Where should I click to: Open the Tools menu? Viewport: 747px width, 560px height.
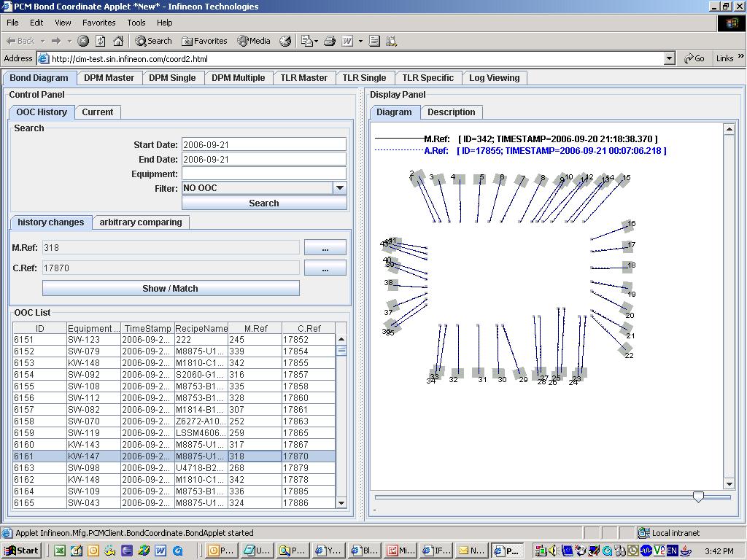(136, 23)
